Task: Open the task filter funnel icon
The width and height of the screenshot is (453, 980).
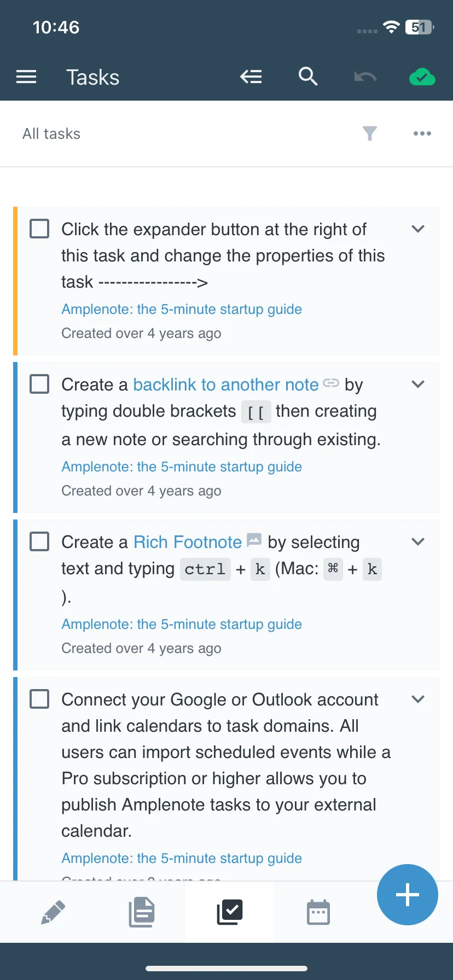Action: click(x=370, y=133)
